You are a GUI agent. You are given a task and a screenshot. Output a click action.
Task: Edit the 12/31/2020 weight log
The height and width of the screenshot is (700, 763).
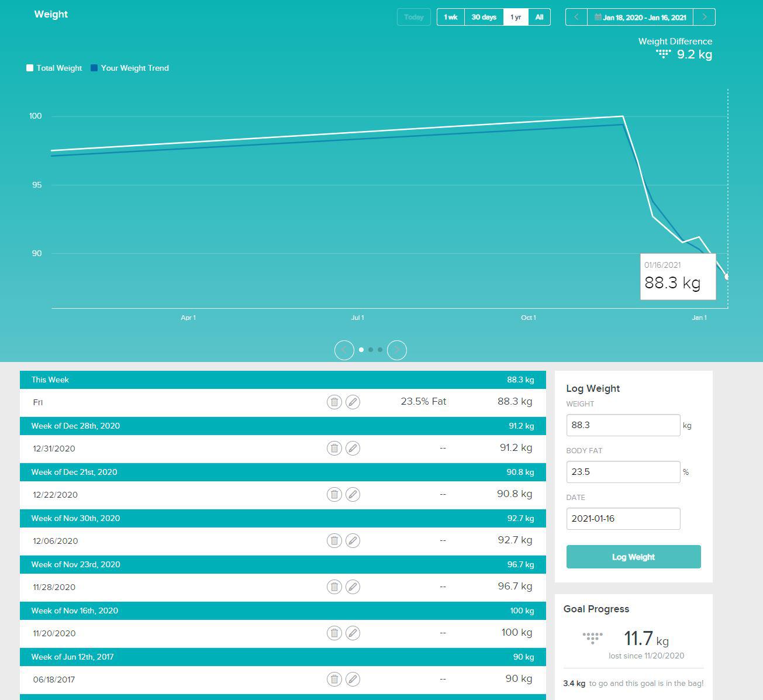(353, 448)
